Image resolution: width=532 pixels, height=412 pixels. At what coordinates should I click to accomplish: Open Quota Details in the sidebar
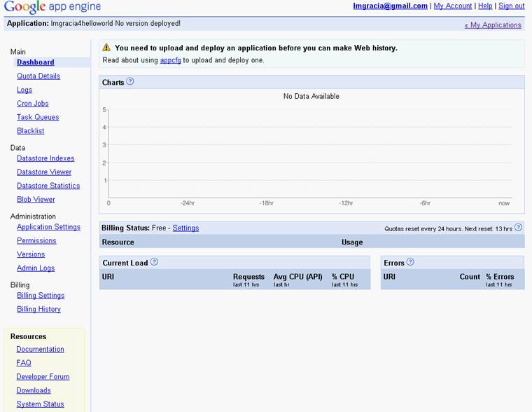(38, 76)
